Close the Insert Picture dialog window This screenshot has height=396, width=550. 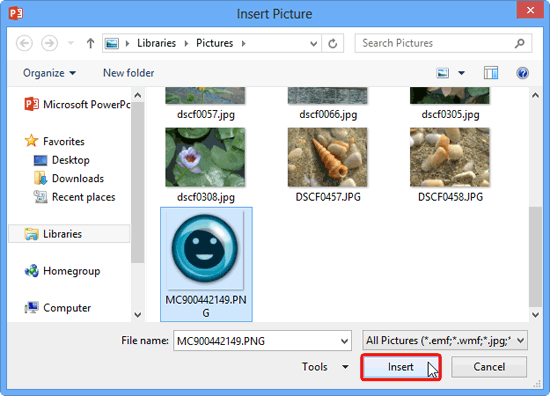coord(530,10)
